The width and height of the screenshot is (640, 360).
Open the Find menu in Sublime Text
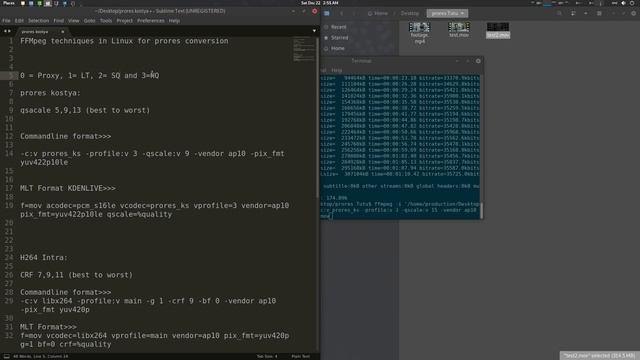click(58, 20)
